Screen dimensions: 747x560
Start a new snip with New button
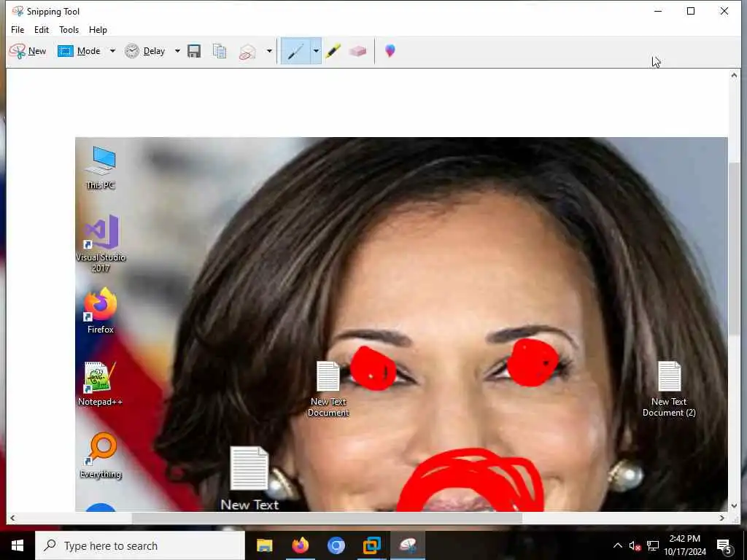pos(28,51)
